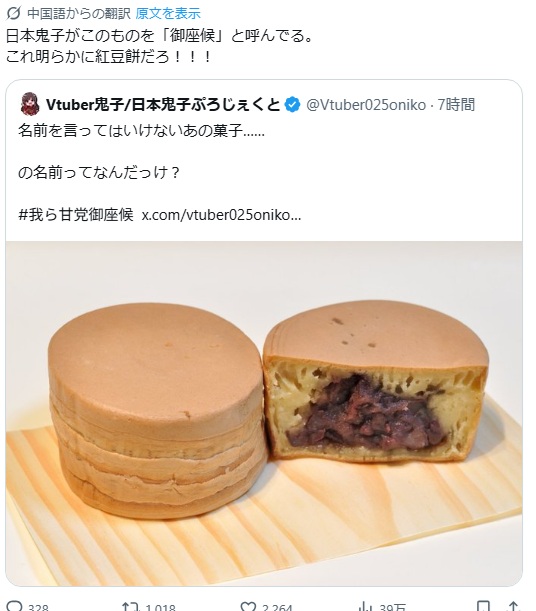Open the hashtag #我ら甘党御座候

click(76, 214)
